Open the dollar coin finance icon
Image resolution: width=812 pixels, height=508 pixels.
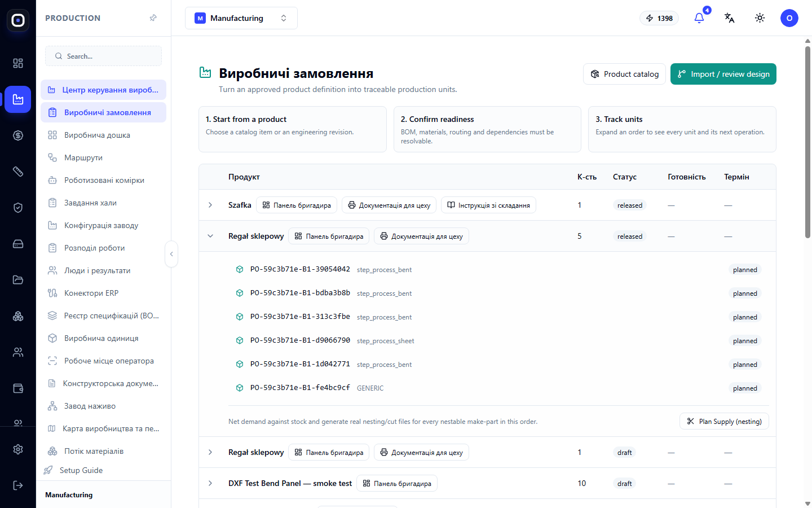(18, 135)
